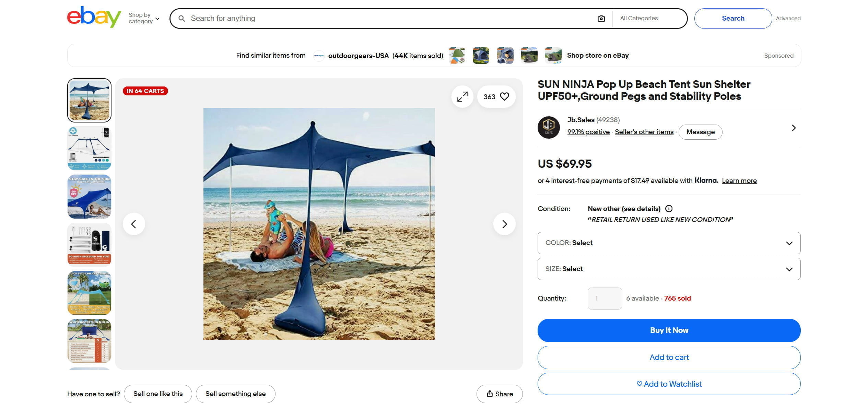
Task: Open Seller's other items link
Action: [644, 132]
